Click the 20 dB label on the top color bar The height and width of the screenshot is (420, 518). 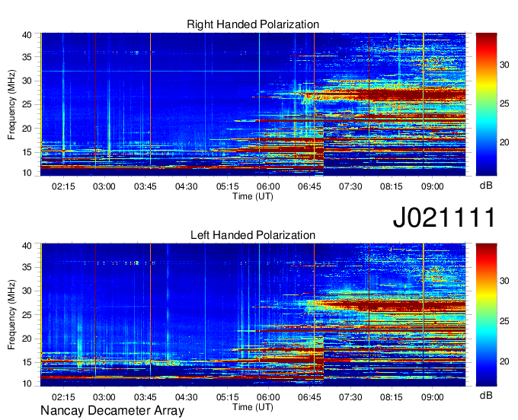(x=504, y=142)
